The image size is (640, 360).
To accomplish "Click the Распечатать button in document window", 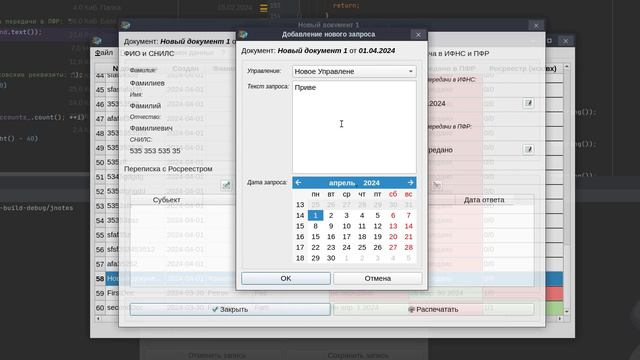I will tap(433, 309).
